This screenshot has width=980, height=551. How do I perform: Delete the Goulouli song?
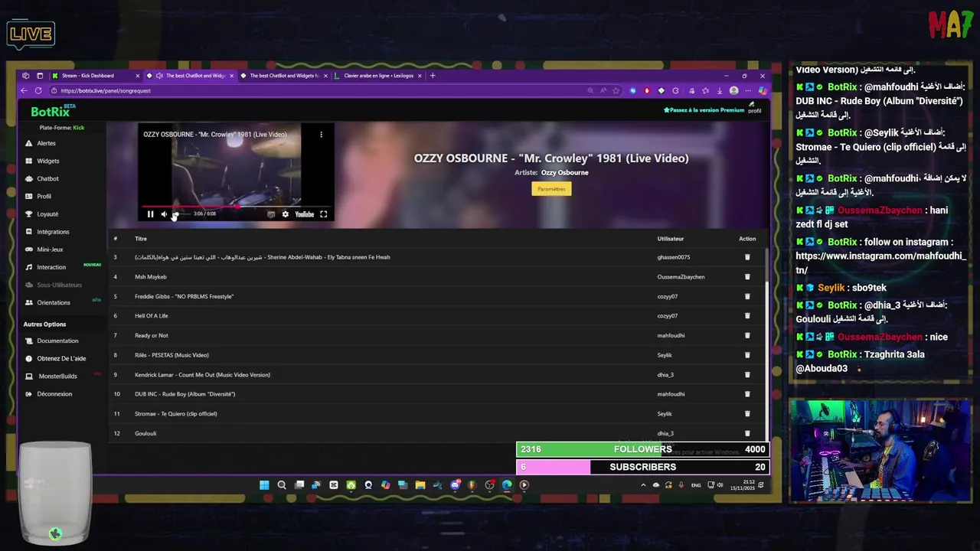pos(747,433)
